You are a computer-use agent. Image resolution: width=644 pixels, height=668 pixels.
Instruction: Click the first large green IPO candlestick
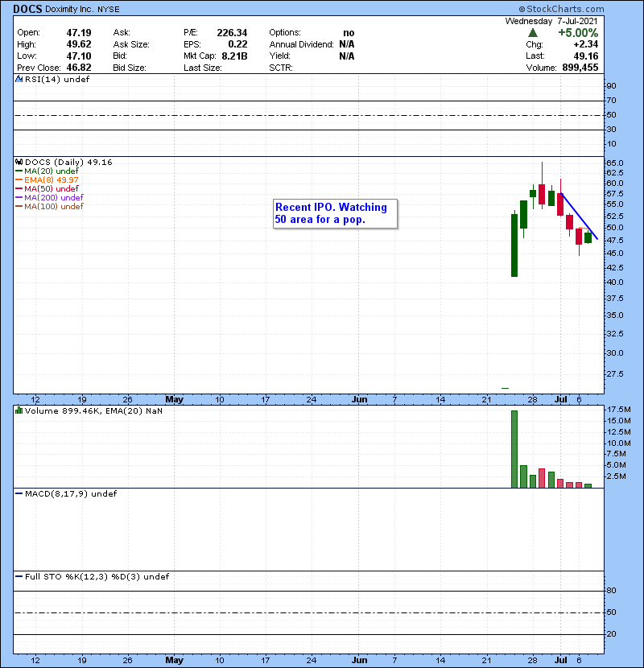coord(514,245)
